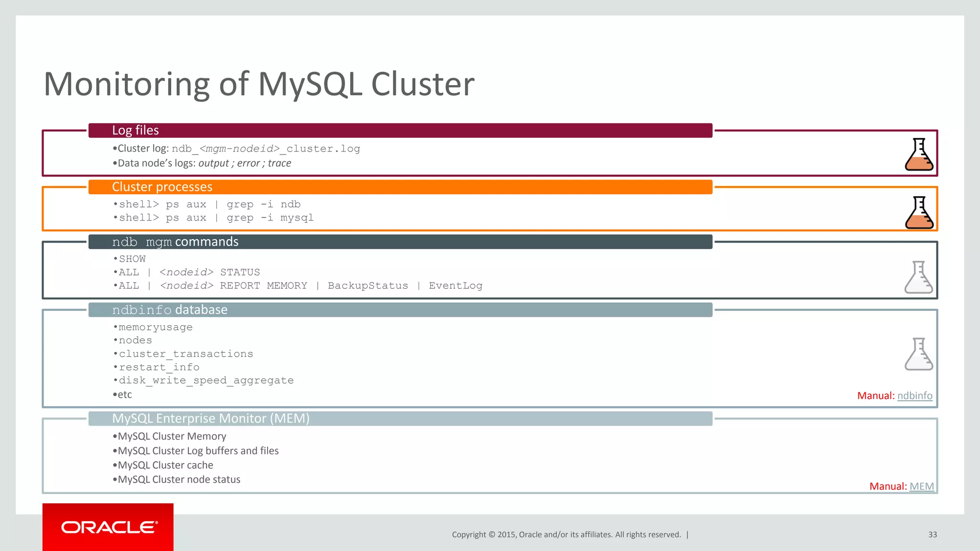Select the MySQL Enterprise Monitor (MEM) header
The width and height of the screenshot is (980, 551).
(x=401, y=419)
